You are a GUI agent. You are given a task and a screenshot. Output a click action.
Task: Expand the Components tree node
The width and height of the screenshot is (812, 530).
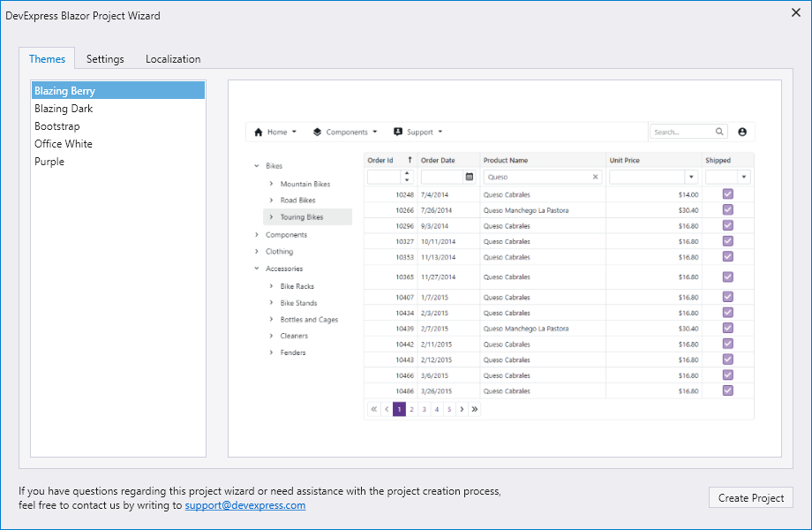tap(257, 235)
